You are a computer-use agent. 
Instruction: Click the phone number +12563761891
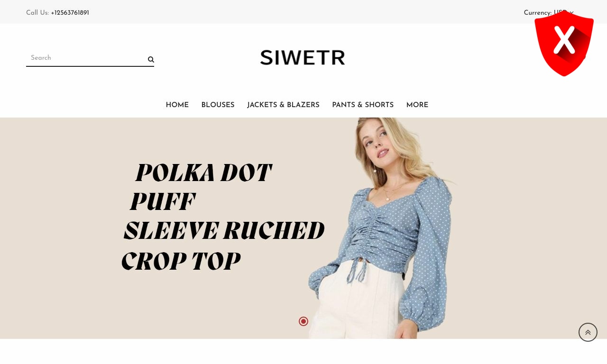[70, 13]
